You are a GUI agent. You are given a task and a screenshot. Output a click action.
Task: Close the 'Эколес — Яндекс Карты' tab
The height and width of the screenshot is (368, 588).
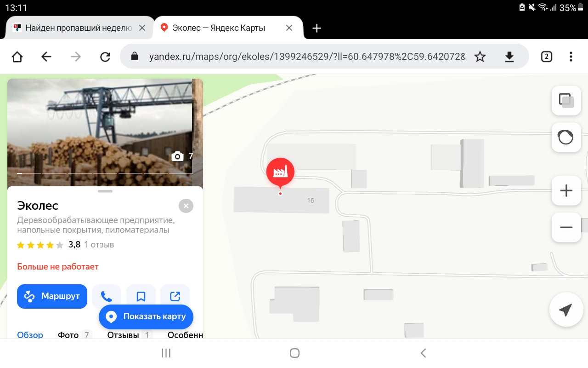[x=289, y=28]
